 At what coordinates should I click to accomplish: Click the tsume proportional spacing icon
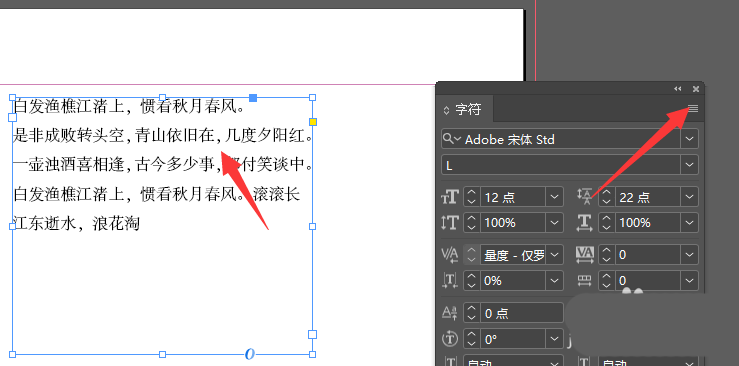coord(450,281)
